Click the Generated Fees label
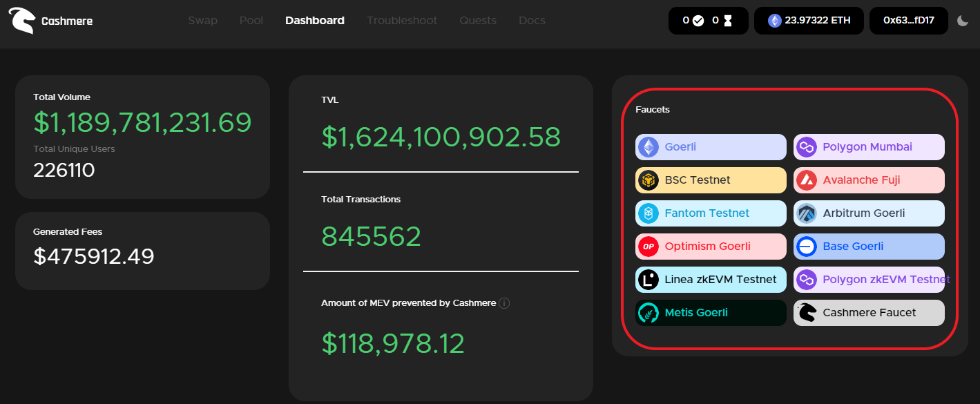Viewport: 980px width, 404px height. pos(68,232)
